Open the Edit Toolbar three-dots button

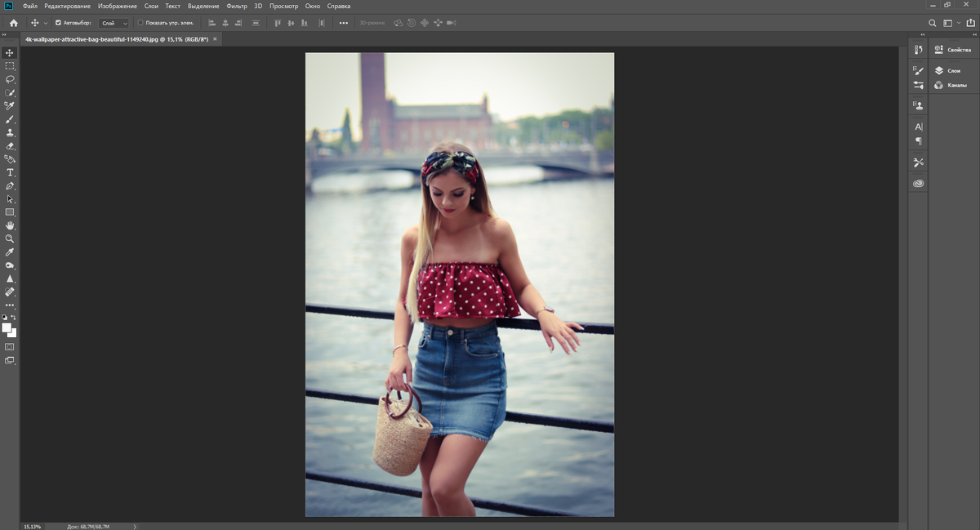(x=10, y=305)
